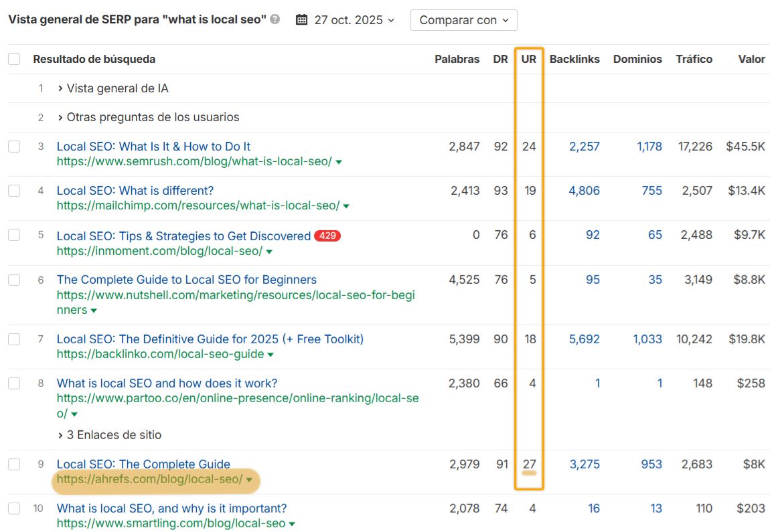
Task: Click the help icon beside the SERP title
Action: (x=274, y=19)
